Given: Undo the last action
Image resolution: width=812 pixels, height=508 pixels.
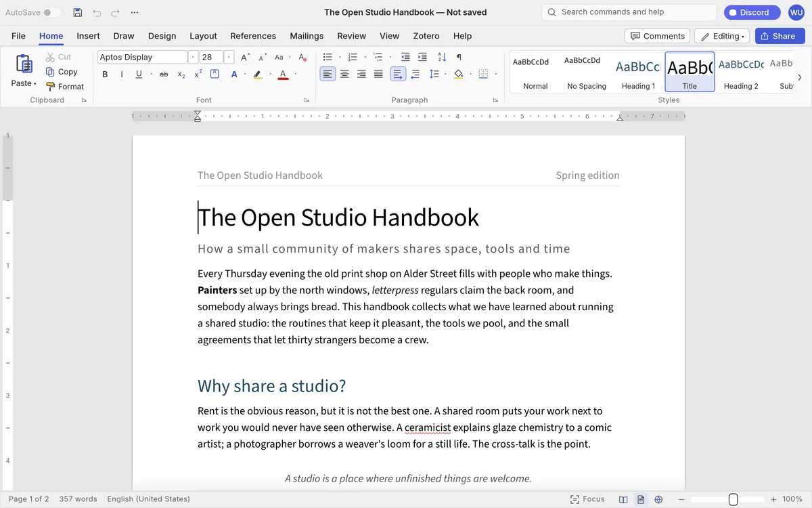Looking at the screenshot, I should (97, 12).
